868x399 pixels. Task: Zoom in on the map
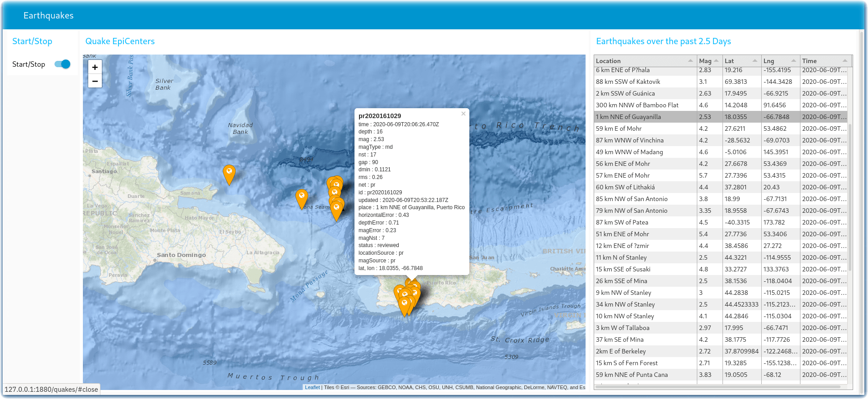point(95,67)
